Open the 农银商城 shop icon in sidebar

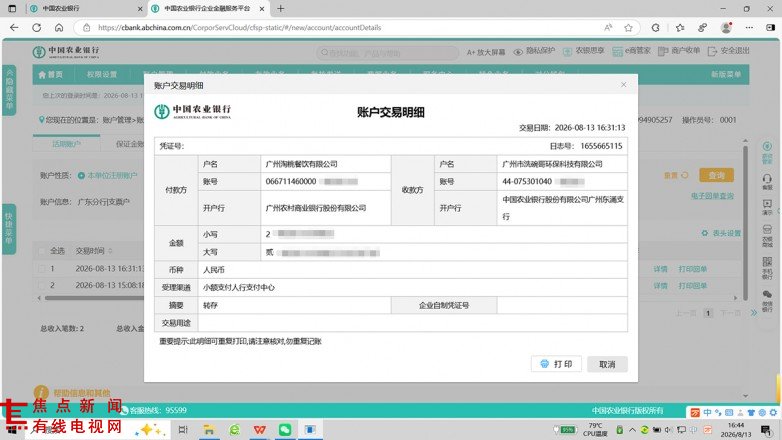pyautogui.click(x=767, y=235)
